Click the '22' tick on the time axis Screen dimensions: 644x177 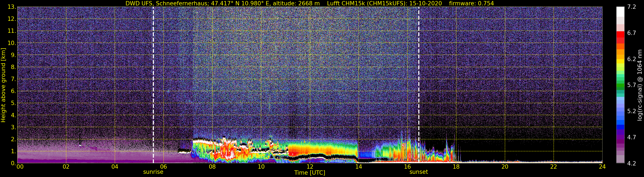click(x=554, y=167)
